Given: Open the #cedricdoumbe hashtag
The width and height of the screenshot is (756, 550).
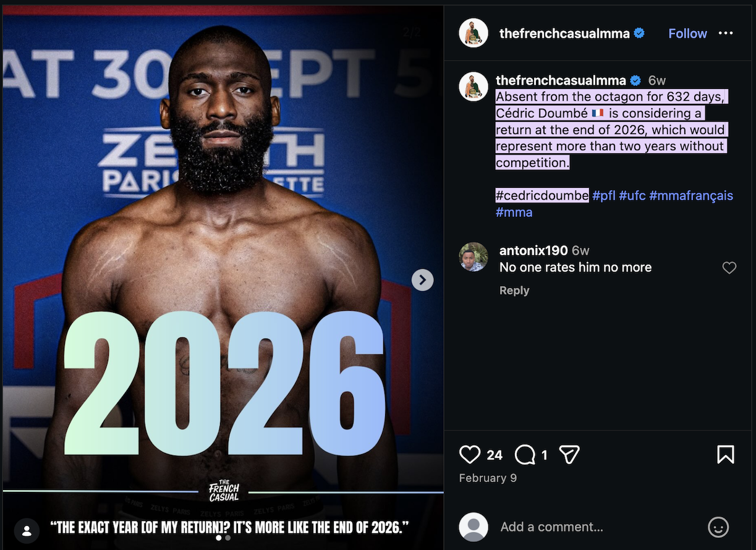Looking at the screenshot, I should (542, 195).
